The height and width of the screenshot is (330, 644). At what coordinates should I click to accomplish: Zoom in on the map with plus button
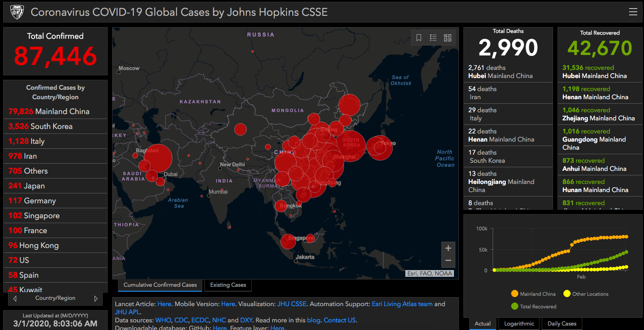pyautogui.click(x=448, y=248)
